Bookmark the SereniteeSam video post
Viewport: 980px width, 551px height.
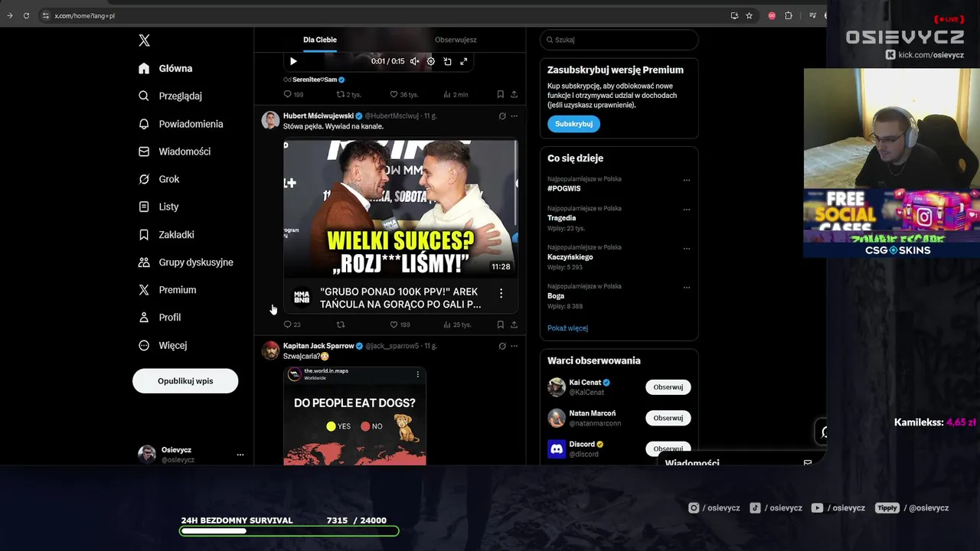click(500, 94)
